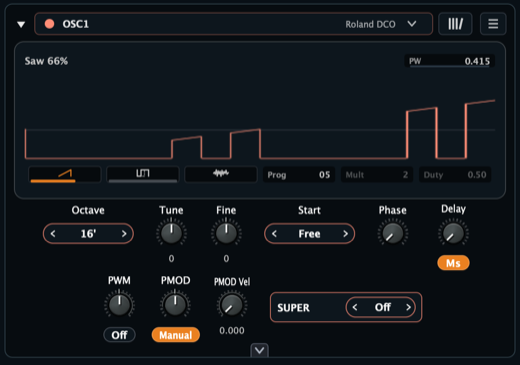Image resolution: width=520 pixels, height=365 pixels.
Task: Adjust the PW value slider
Action: (449, 61)
